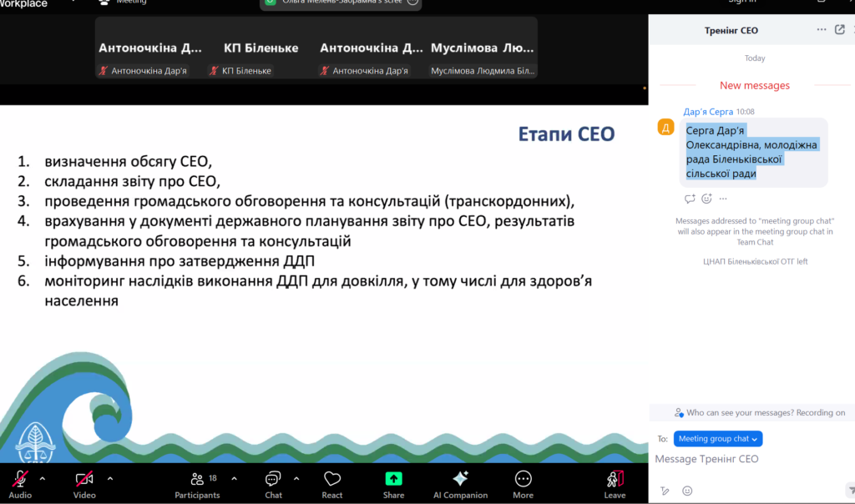Open emoji picker in chat composer
Image resolution: width=855 pixels, height=504 pixels.
687,491
